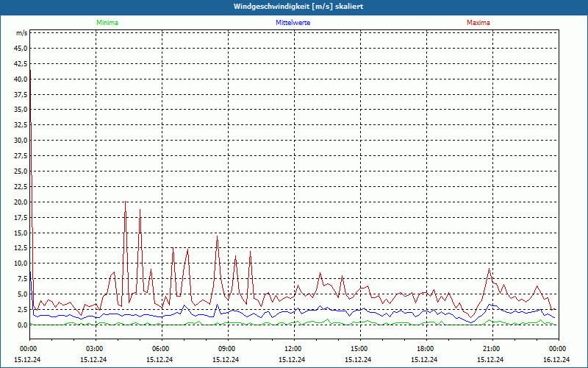
Task: Click the '09:00' time axis label
Action: [x=228, y=349]
